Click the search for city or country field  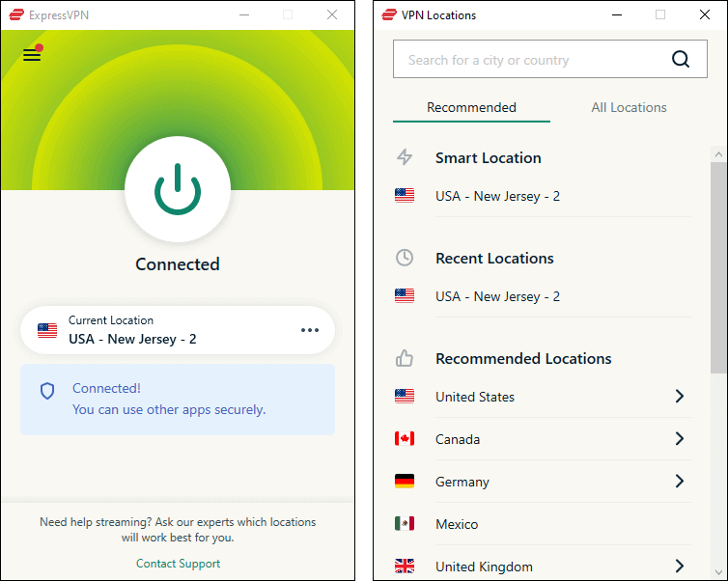[x=531, y=60]
